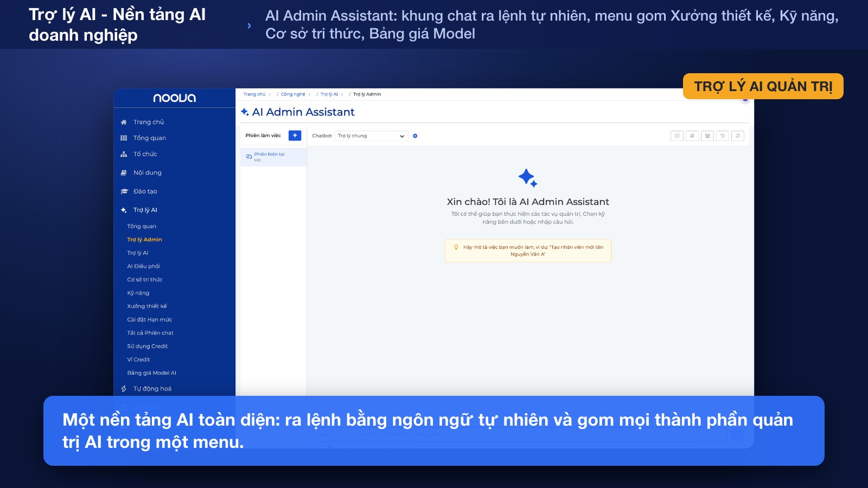Open Cơ sở tri thức page
Image resolution: width=868 pixels, height=488 pixels.
tap(145, 280)
